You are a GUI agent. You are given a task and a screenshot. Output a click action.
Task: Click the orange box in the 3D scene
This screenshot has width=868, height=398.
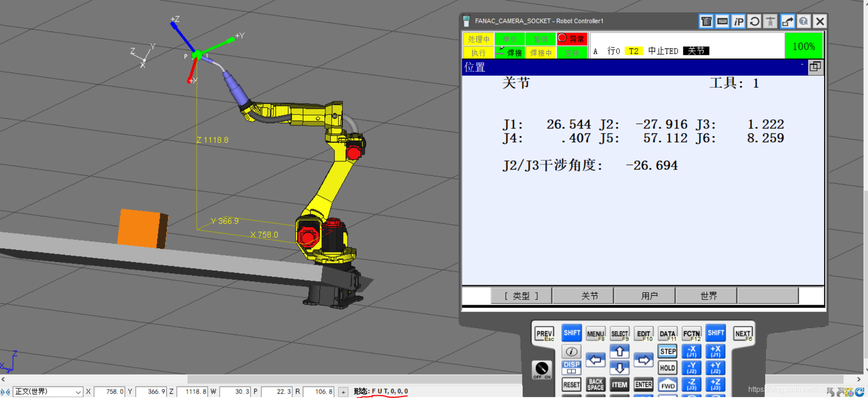(x=143, y=229)
